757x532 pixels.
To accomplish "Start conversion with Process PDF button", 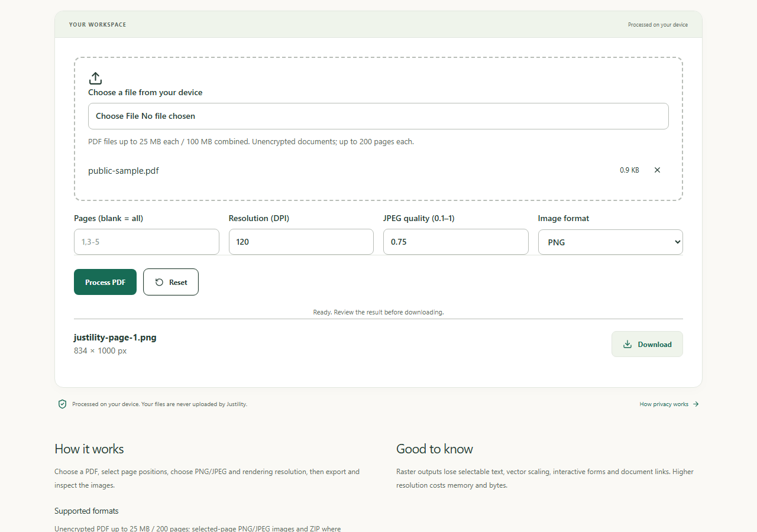I will (105, 282).
